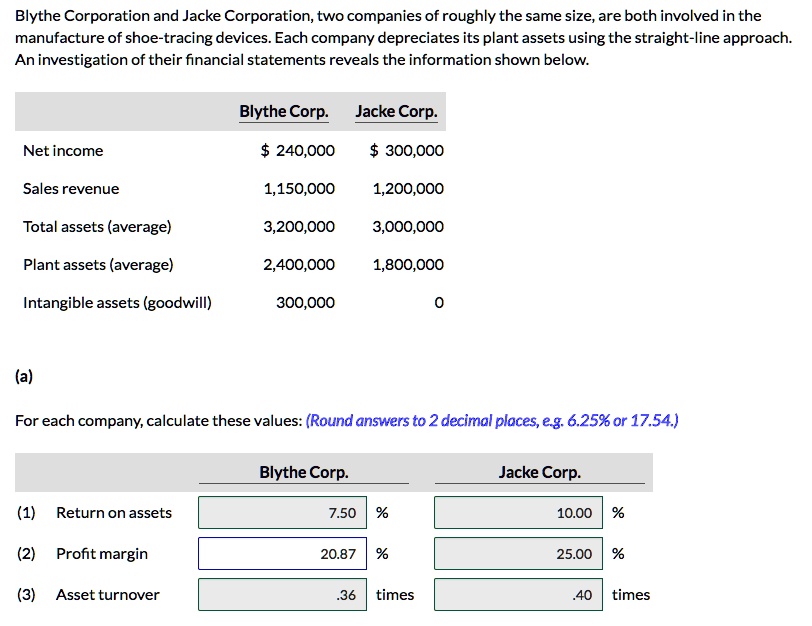This screenshot has height=626, width=812.
Task: Click Blythe Corp. answer column header
Action: (304, 472)
